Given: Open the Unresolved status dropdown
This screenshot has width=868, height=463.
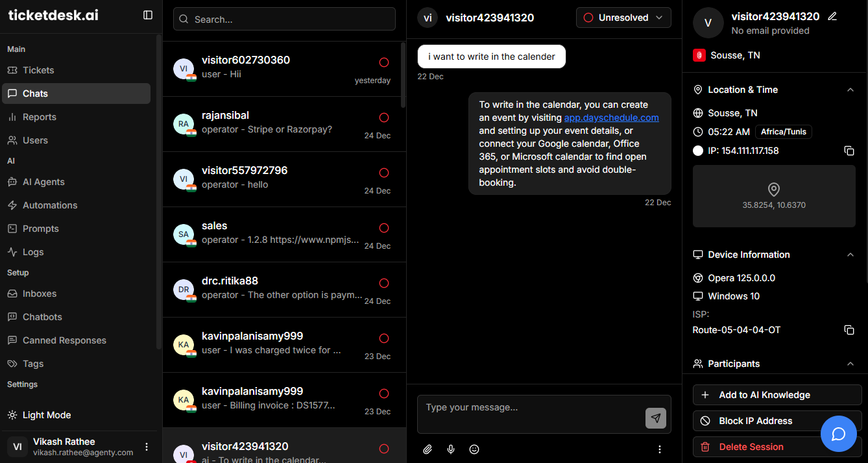Looking at the screenshot, I should pyautogui.click(x=623, y=18).
